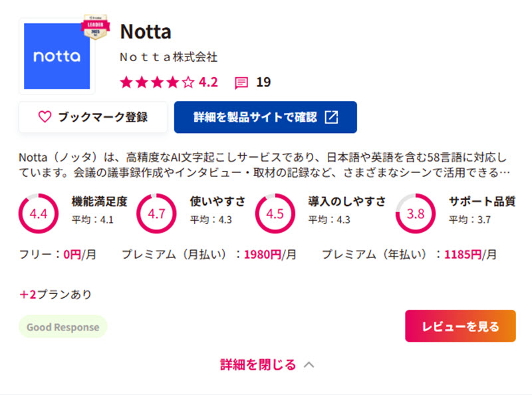
Task: Click the heart icon on ブックマーク登録
Action: pyautogui.click(x=44, y=116)
